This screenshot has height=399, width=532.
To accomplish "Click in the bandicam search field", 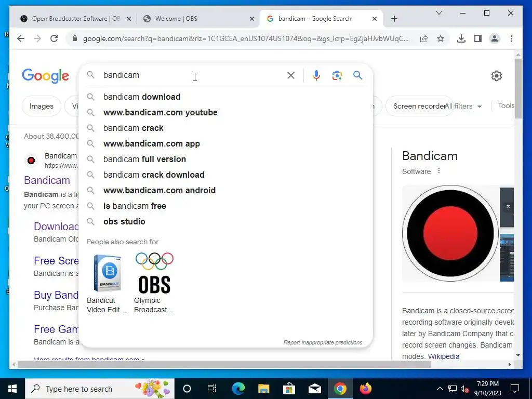I will (192, 75).
